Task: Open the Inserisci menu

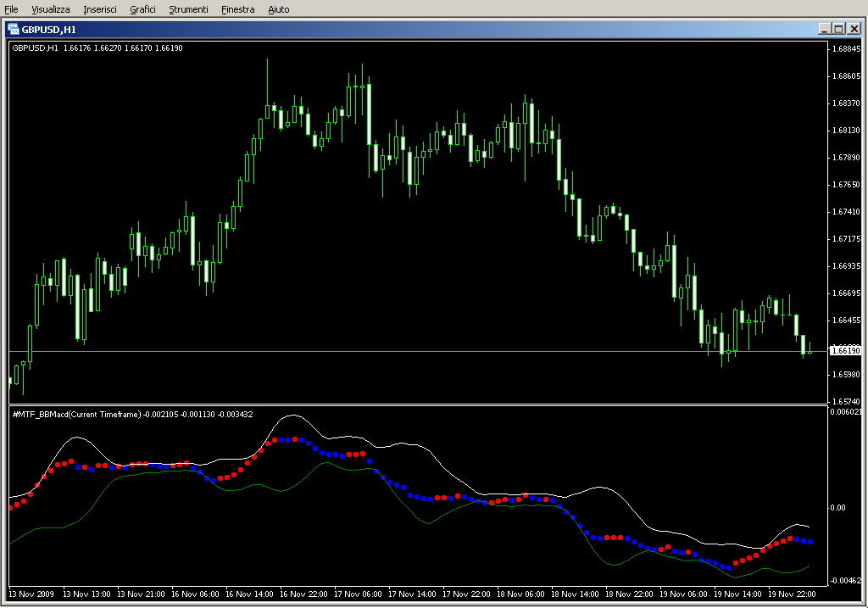Action: [100, 9]
